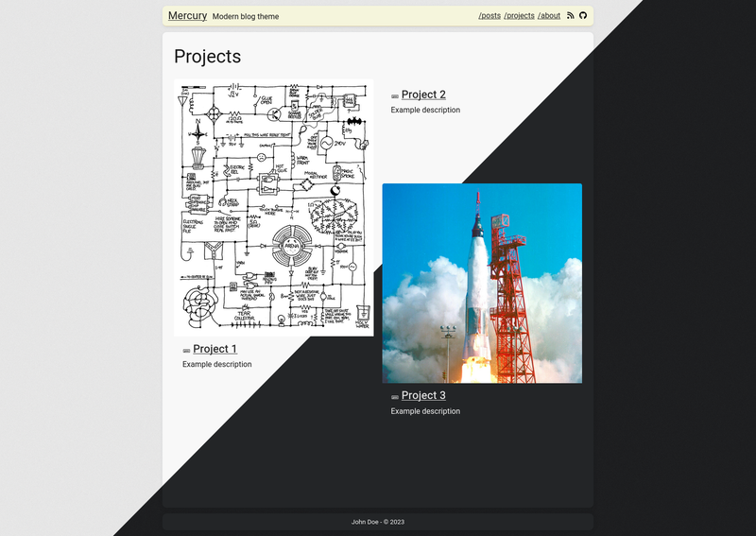
Task: Click Example description under Project 3
Action: 425,411
